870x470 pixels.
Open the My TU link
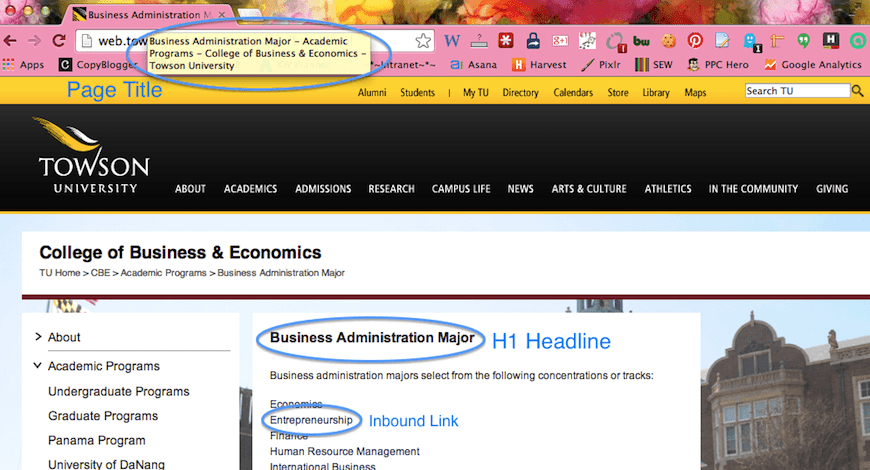pyautogui.click(x=476, y=92)
